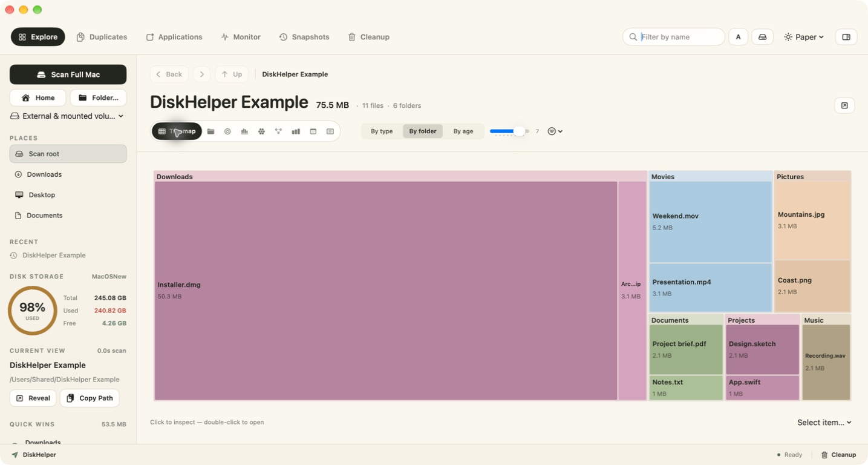The image size is (868, 465).
Task: Open the Paper theme dropdown
Action: [804, 37]
